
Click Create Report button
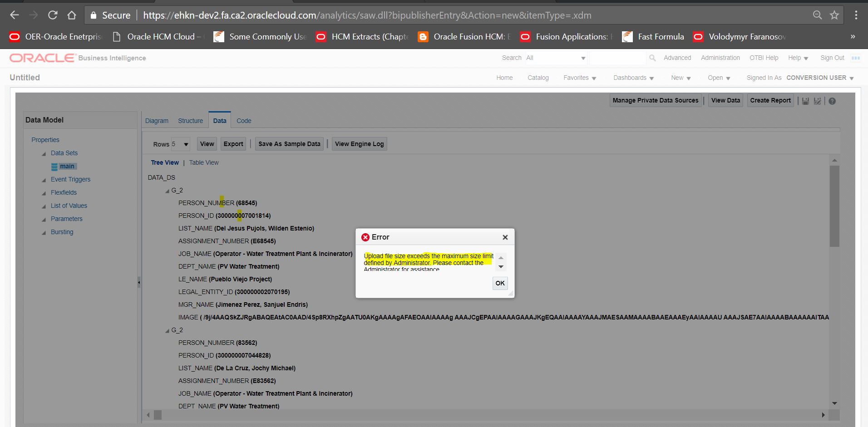(770, 100)
